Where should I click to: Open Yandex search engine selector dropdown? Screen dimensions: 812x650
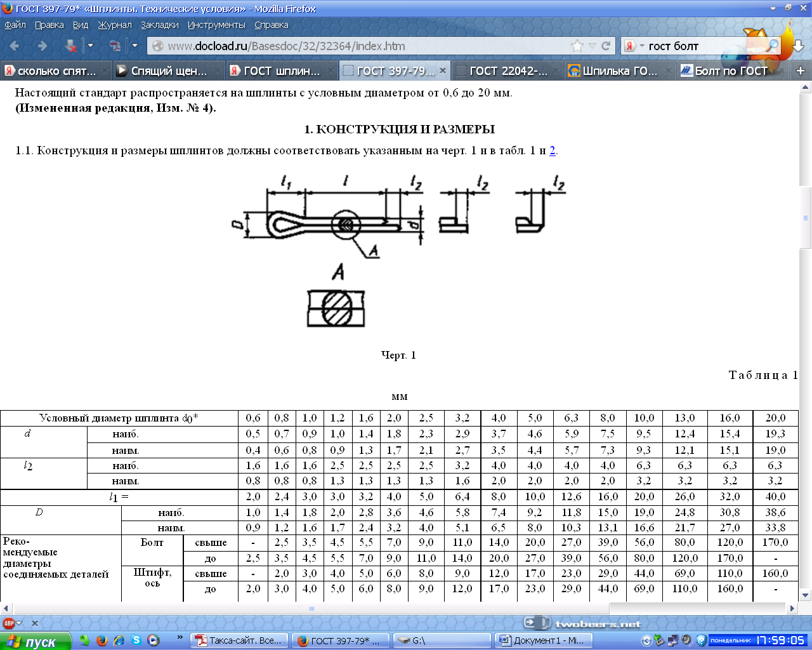pos(634,46)
